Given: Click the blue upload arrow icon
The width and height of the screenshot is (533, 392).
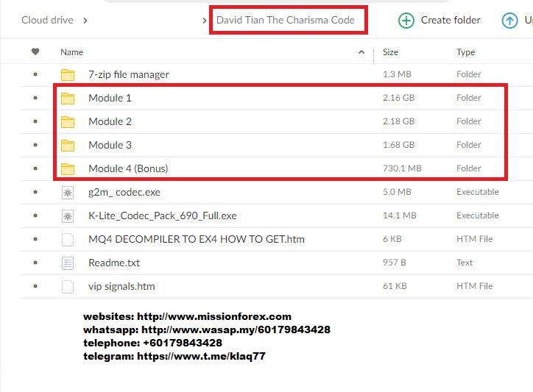Looking at the screenshot, I should (x=509, y=21).
